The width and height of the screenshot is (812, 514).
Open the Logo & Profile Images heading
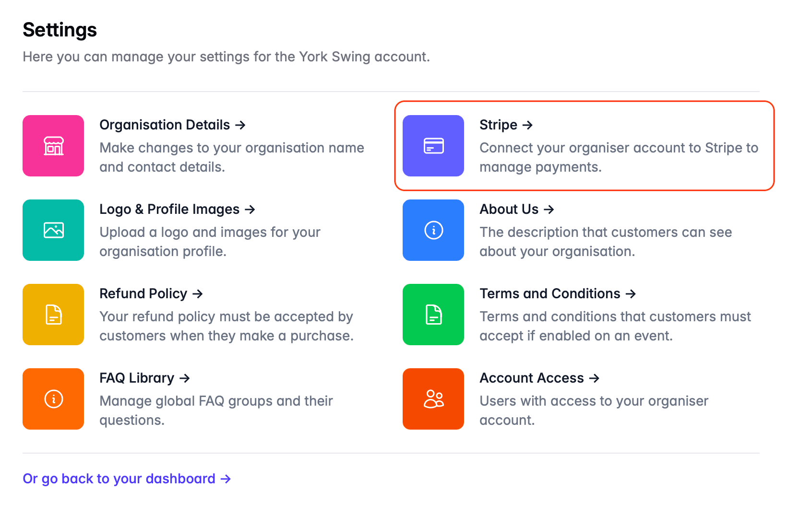(x=178, y=210)
